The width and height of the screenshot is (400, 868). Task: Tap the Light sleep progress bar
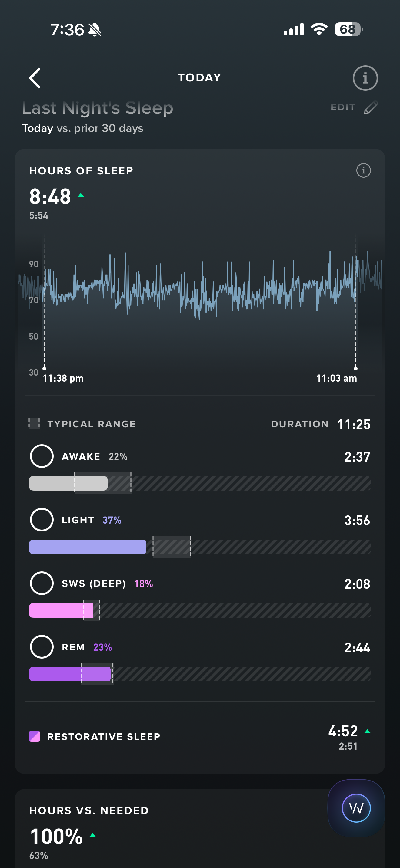(88, 547)
